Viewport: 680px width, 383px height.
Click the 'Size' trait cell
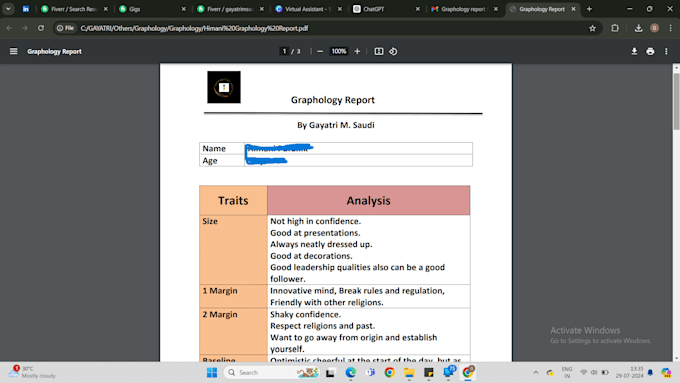[x=233, y=250]
